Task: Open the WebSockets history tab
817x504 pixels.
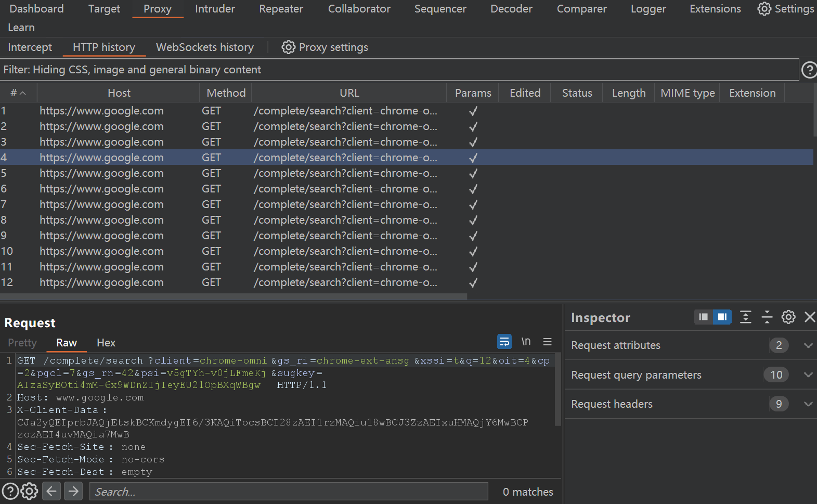Action: click(x=204, y=47)
